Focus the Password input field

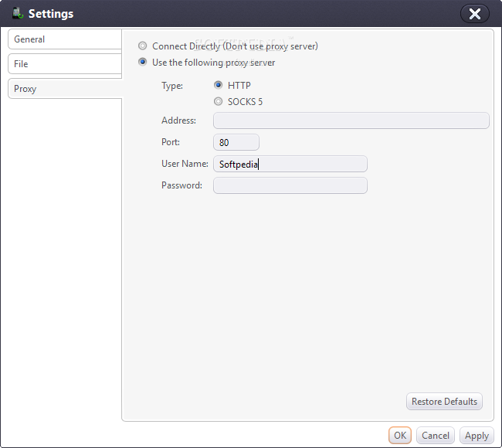(290, 185)
